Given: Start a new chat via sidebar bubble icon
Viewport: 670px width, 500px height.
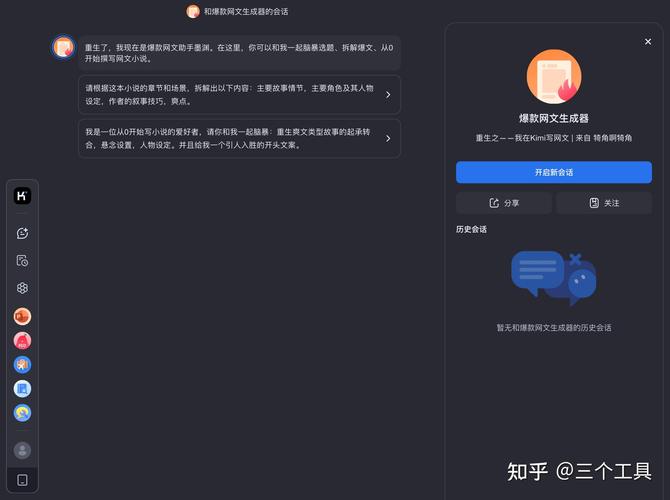Looking at the screenshot, I should tap(22, 233).
